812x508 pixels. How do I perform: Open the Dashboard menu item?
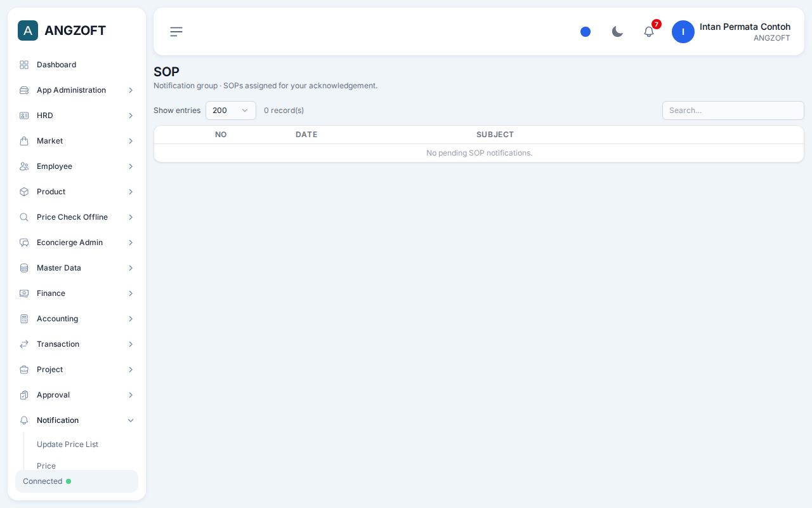tap(77, 65)
